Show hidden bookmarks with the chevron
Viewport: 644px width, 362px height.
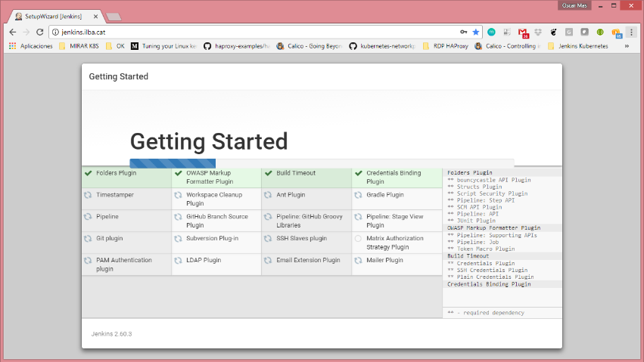tap(627, 46)
